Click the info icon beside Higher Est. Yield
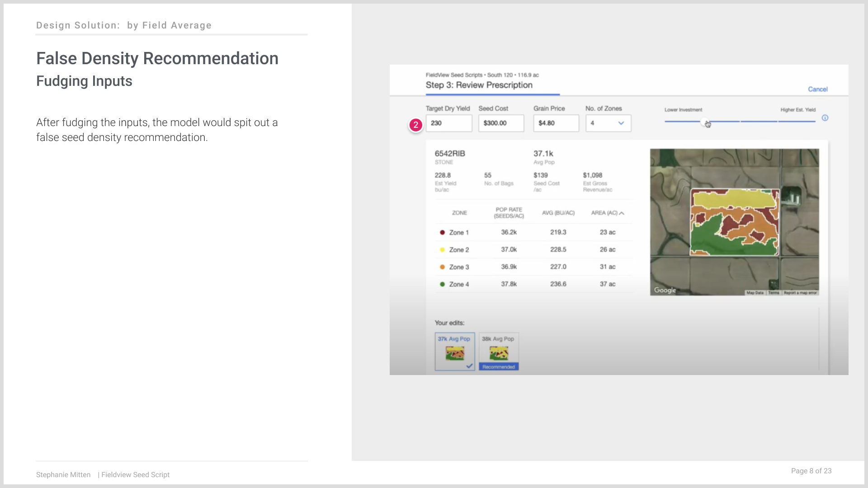Viewport: 868px width, 488px height. click(825, 118)
